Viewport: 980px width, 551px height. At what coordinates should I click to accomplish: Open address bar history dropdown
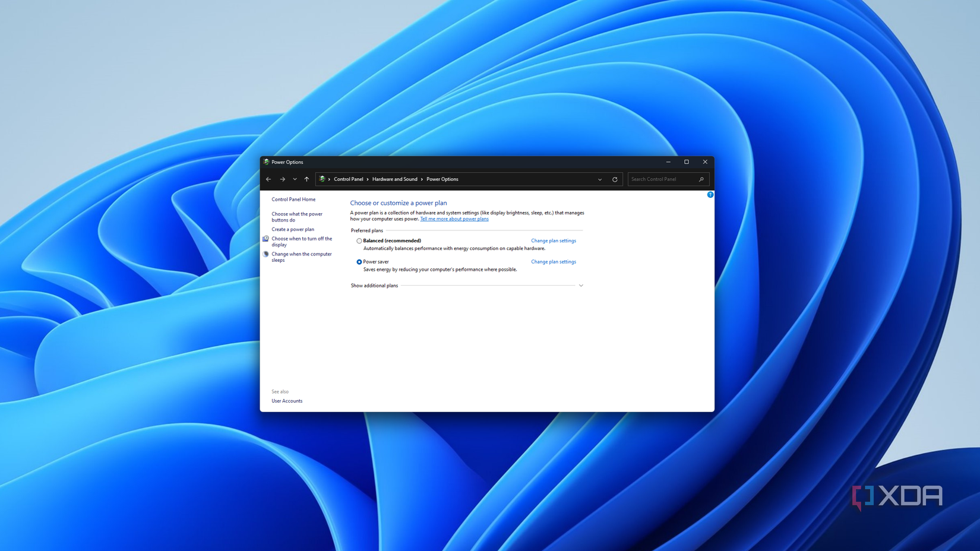click(600, 179)
